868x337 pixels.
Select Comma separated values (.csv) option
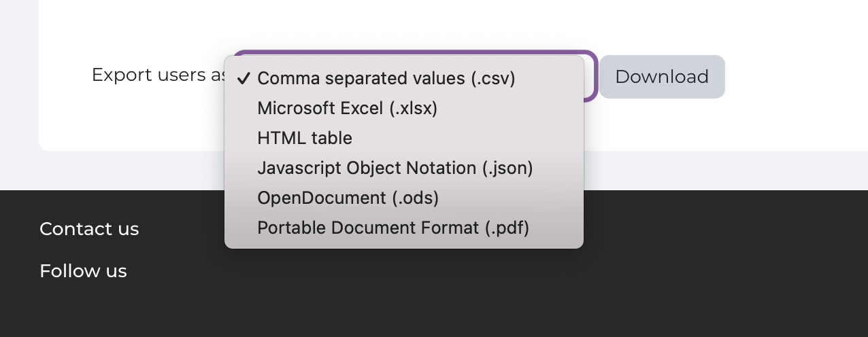tap(386, 79)
